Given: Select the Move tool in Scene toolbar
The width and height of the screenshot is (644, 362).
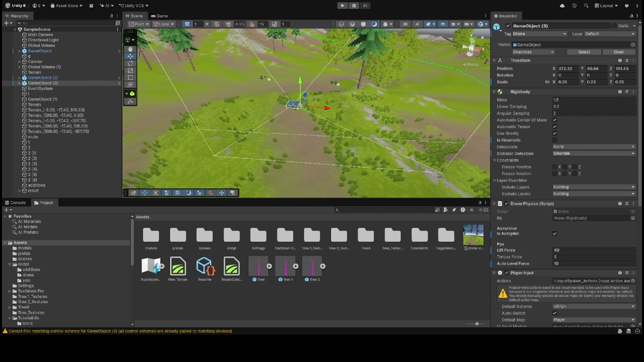Looking at the screenshot, I should (131, 56).
